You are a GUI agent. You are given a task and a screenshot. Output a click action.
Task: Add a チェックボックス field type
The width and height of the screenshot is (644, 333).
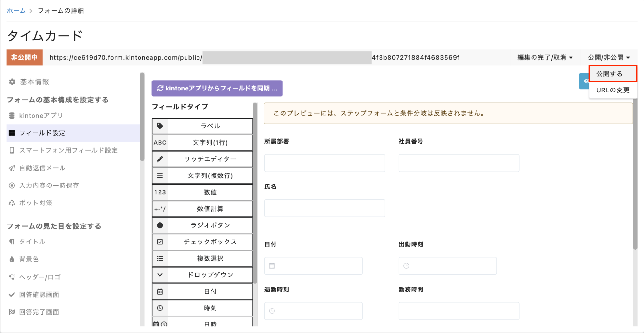(210, 242)
